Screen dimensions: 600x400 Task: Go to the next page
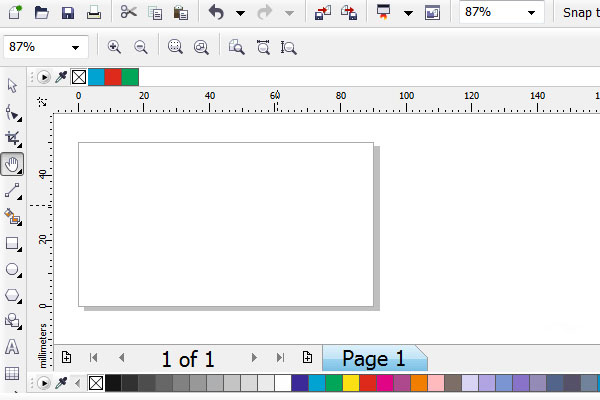click(254, 358)
